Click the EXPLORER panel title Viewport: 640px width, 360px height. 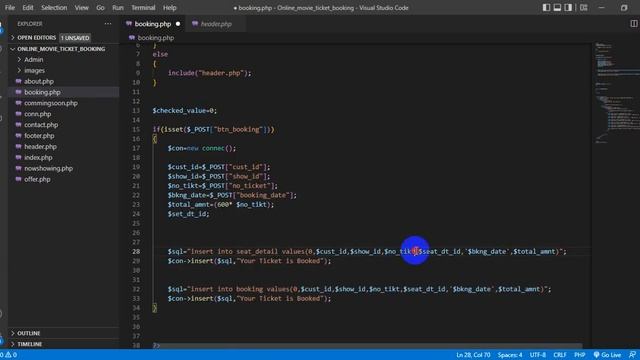pos(30,24)
